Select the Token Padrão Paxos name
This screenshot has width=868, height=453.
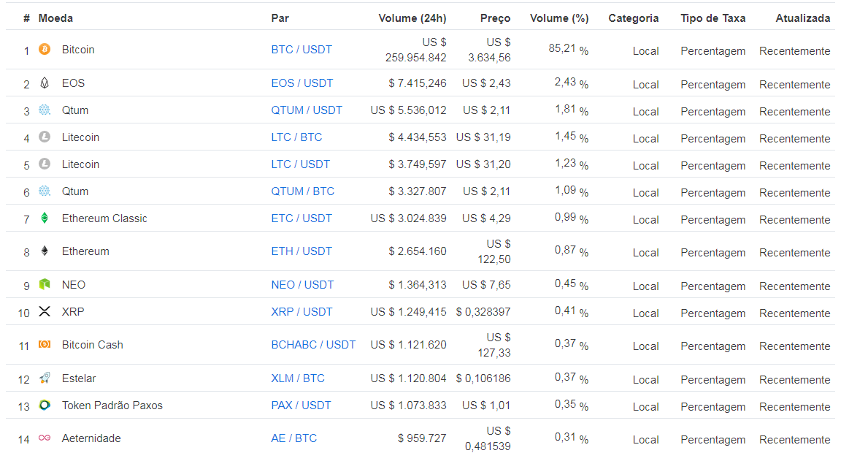(112, 406)
